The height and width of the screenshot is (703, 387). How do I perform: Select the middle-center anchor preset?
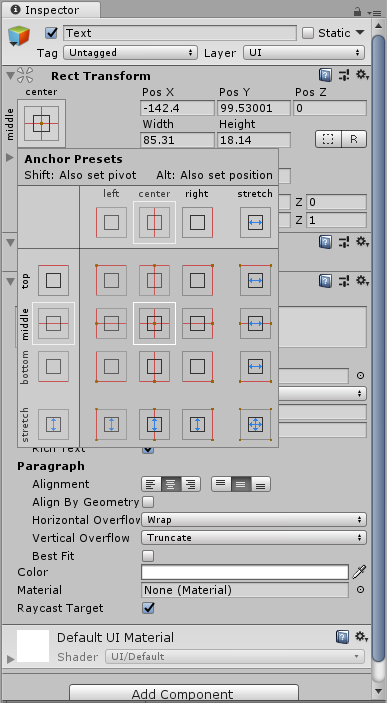pos(154,323)
